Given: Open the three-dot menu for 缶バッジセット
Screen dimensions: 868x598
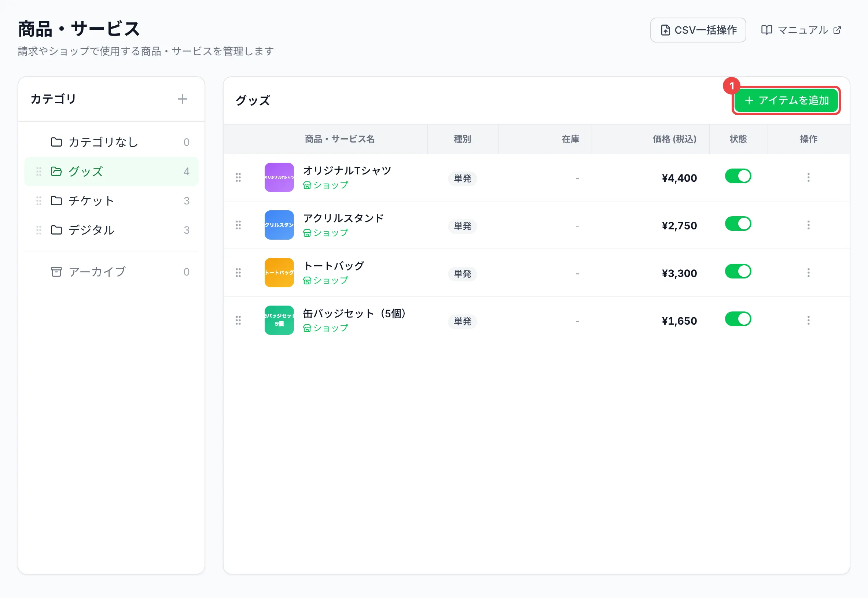Looking at the screenshot, I should tap(808, 320).
